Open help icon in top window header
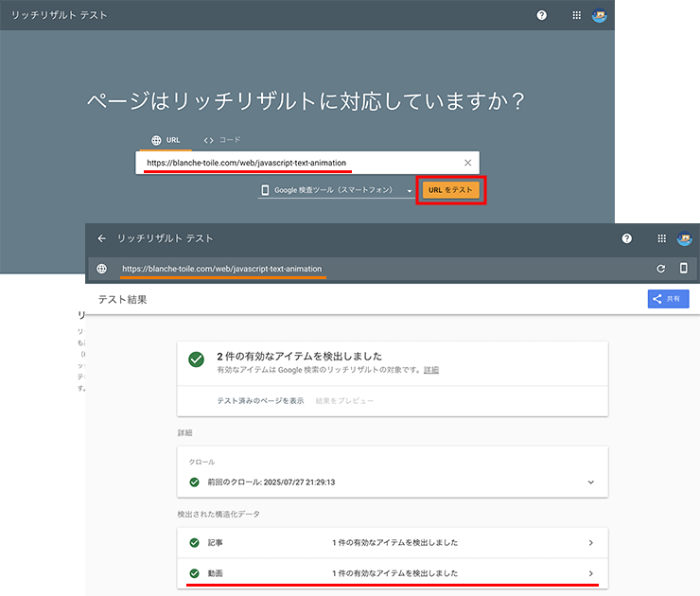This screenshot has height=596, width=700. pyautogui.click(x=541, y=15)
